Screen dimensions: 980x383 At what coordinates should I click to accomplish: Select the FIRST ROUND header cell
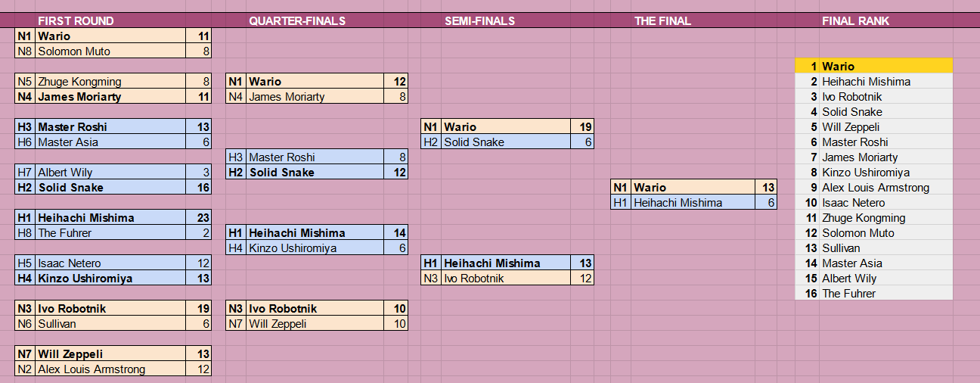pos(76,21)
